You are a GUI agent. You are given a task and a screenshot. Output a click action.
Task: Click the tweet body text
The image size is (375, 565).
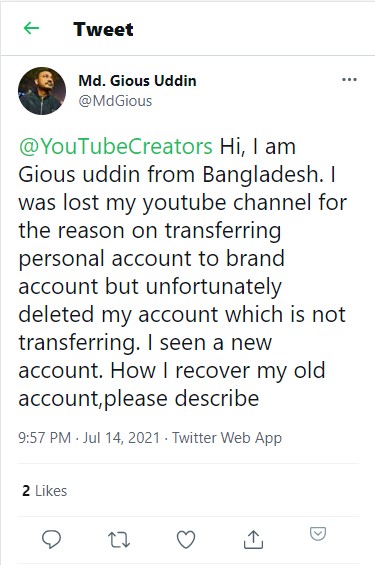click(183, 272)
